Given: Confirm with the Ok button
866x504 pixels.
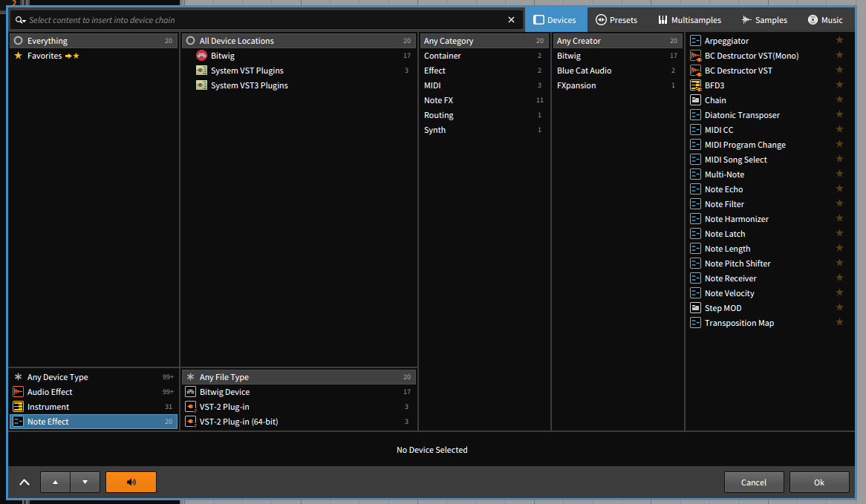Looking at the screenshot, I should (x=818, y=482).
